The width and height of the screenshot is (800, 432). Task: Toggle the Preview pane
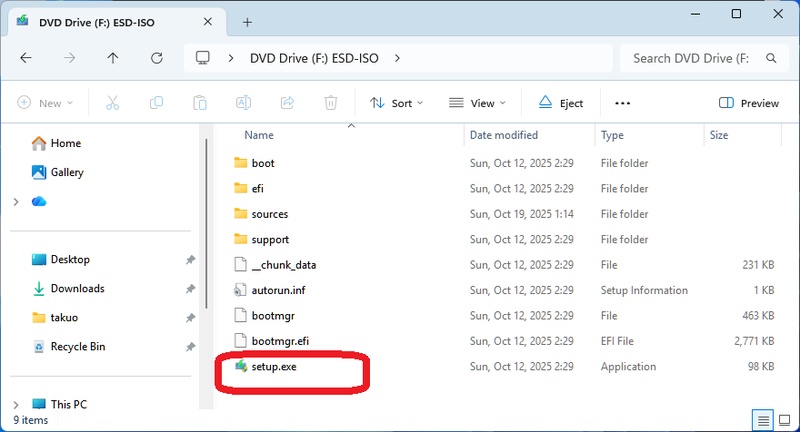coord(748,103)
